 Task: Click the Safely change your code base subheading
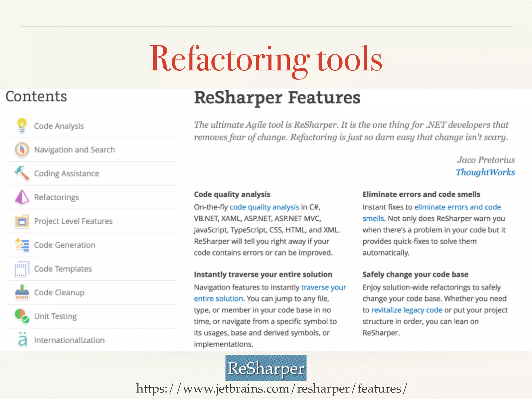pos(415,275)
